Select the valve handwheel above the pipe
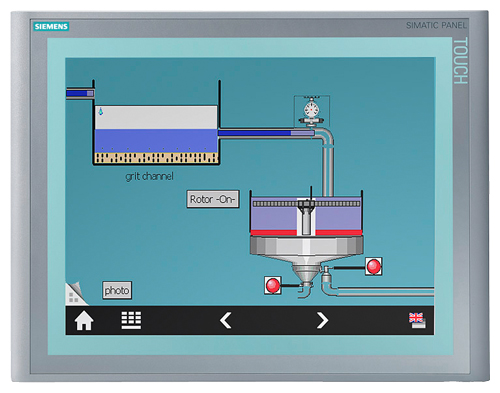500x393 pixels. 312,112
